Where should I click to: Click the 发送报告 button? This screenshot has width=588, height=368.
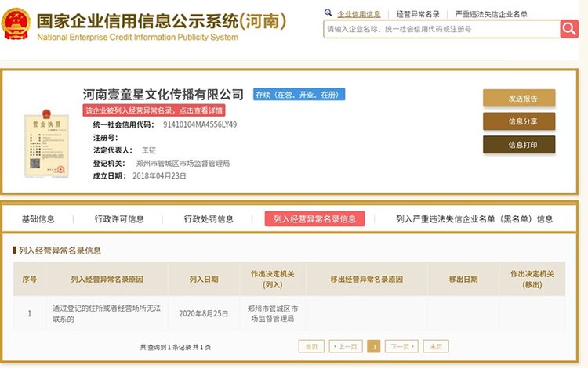pos(519,99)
